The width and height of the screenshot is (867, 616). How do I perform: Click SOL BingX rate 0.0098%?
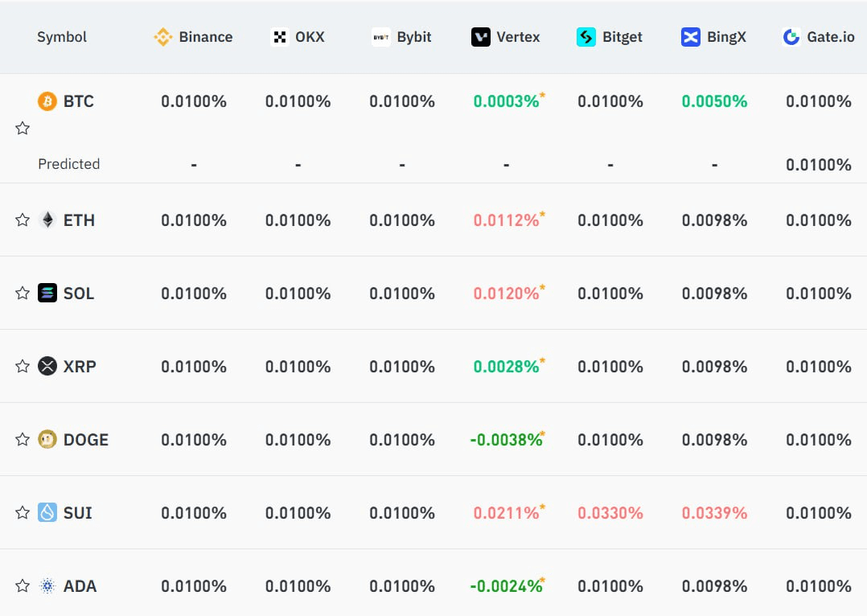(x=714, y=293)
